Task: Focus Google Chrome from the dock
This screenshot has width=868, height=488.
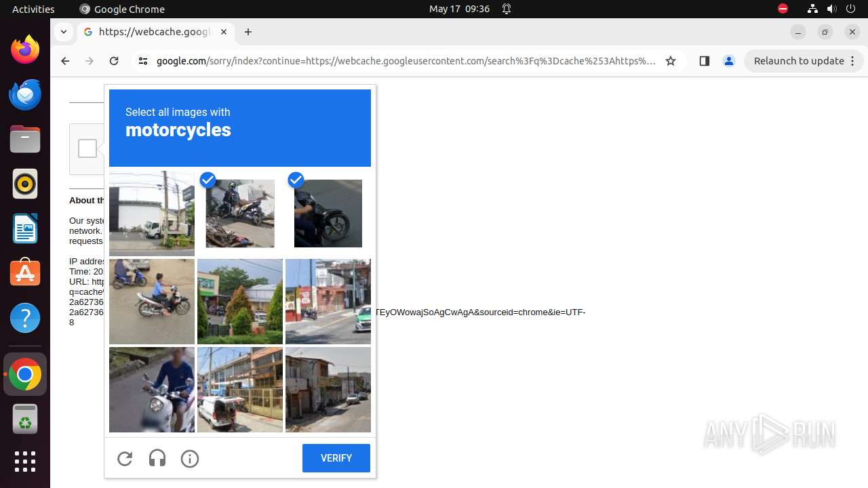Action: pyautogui.click(x=25, y=374)
